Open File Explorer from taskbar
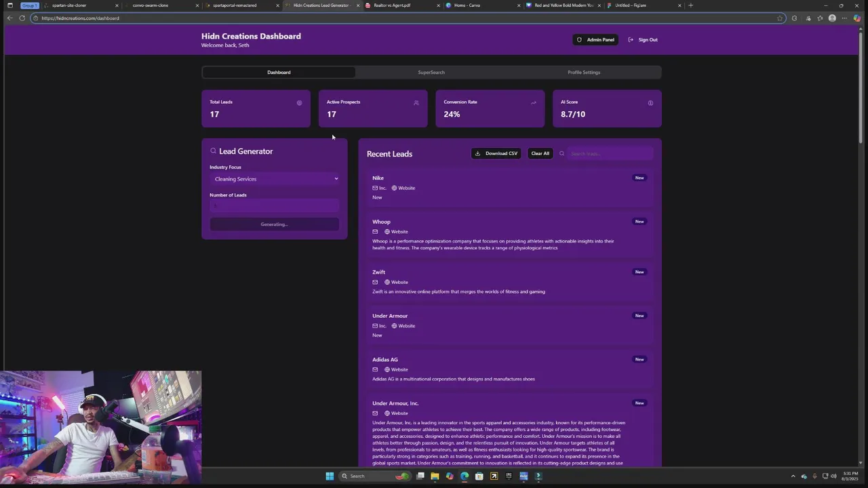The width and height of the screenshot is (868, 488). pyautogui.click(x=435, y=476)
